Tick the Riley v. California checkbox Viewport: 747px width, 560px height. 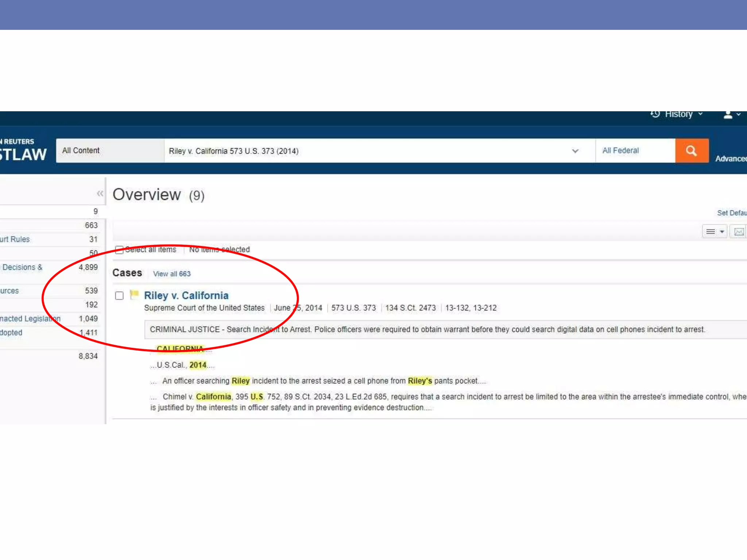[x=119, y=295]
